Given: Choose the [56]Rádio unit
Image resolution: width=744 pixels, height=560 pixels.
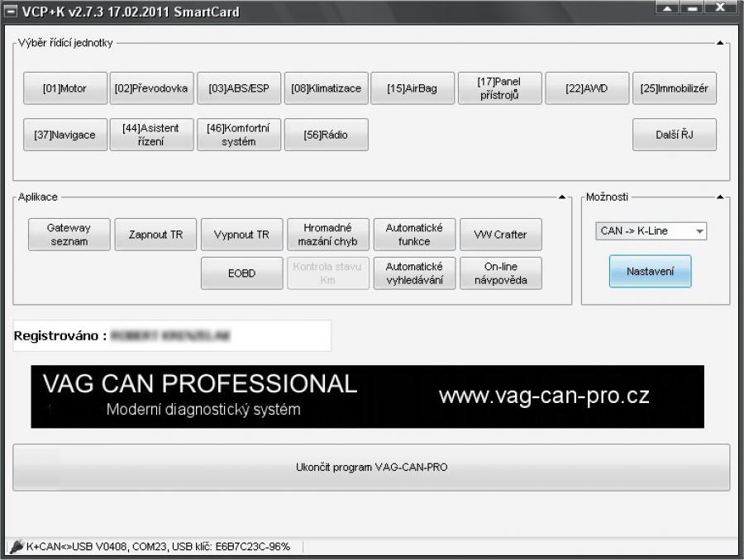Looking at the screenshot, I should pos(326,135).
